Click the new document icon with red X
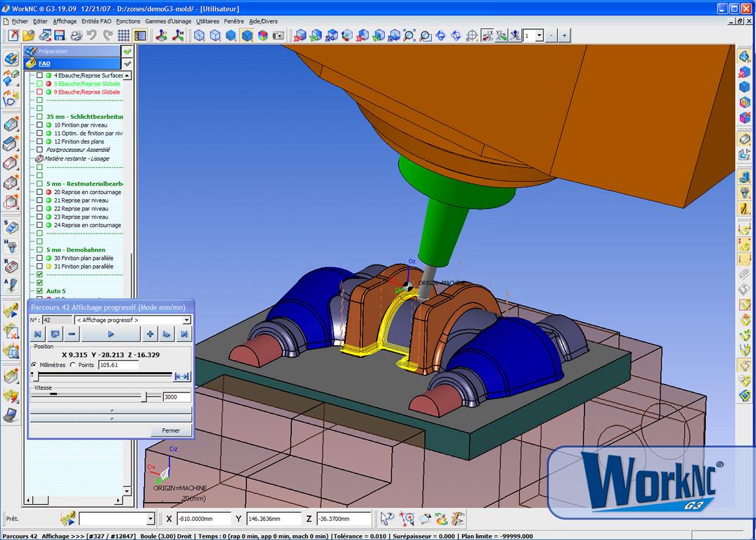 pos(13,35)
